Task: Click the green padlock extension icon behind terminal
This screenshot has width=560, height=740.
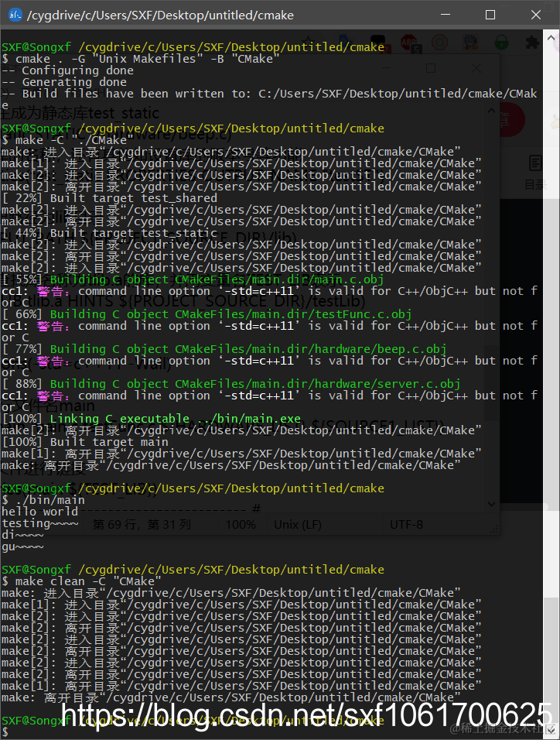Action: [501, 43]
